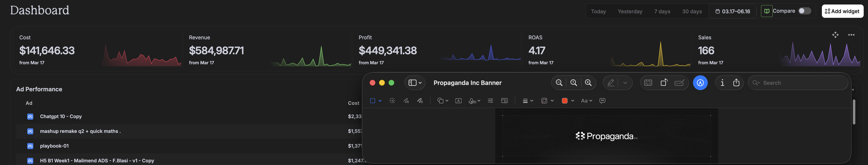This screenshot has width=868, height=165.
Task: Open the Inspector info icon in Preview
Action: [x=722, y=83]
